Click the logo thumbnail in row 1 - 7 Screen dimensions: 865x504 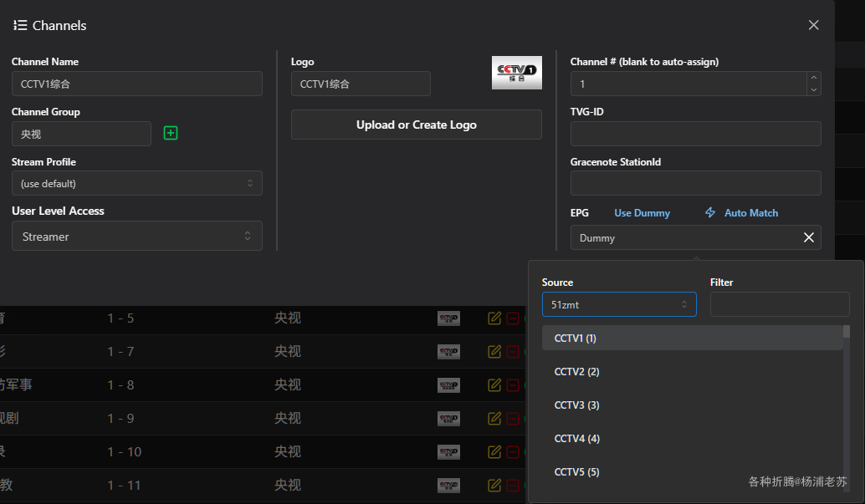448,352
